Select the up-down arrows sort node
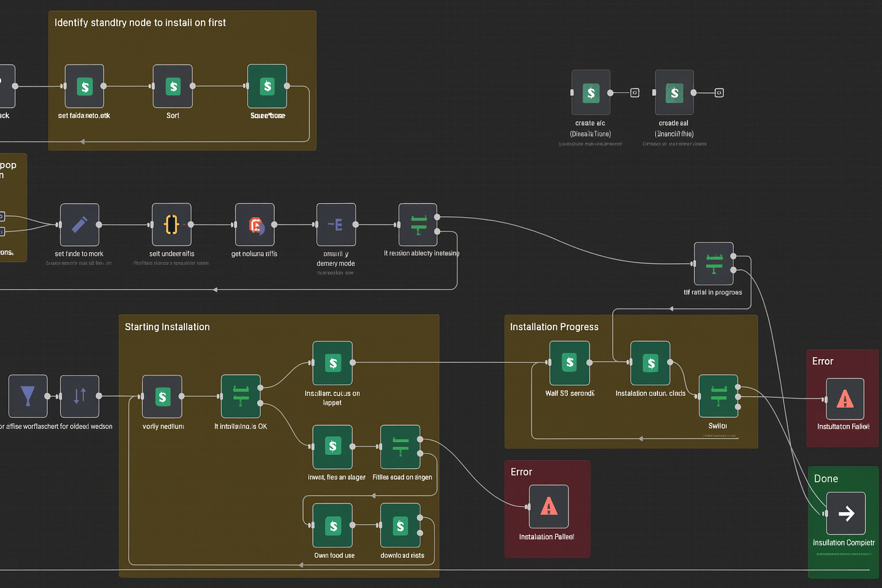Image resolution: width=882 pixels, height=588 pixels. click(80, 396)
